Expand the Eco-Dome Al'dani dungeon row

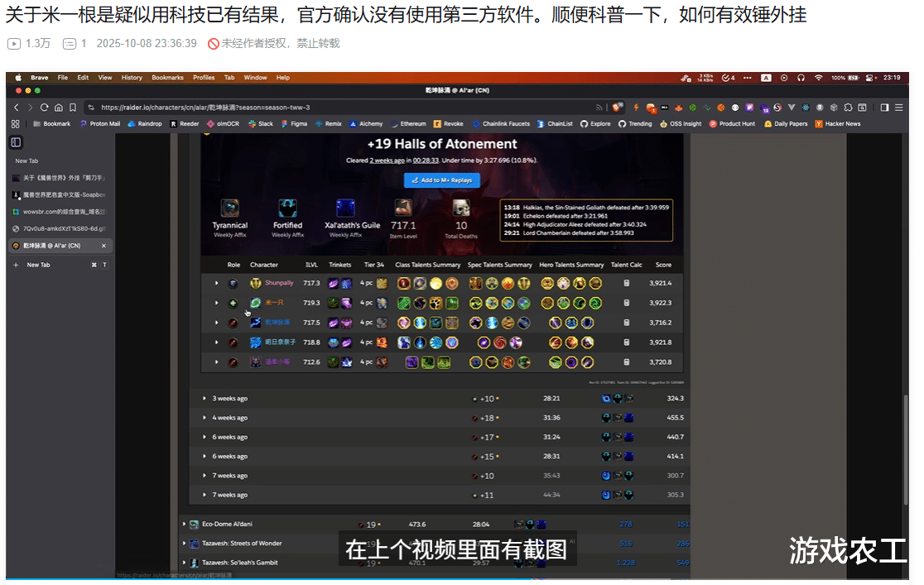[x=184, y=524]
